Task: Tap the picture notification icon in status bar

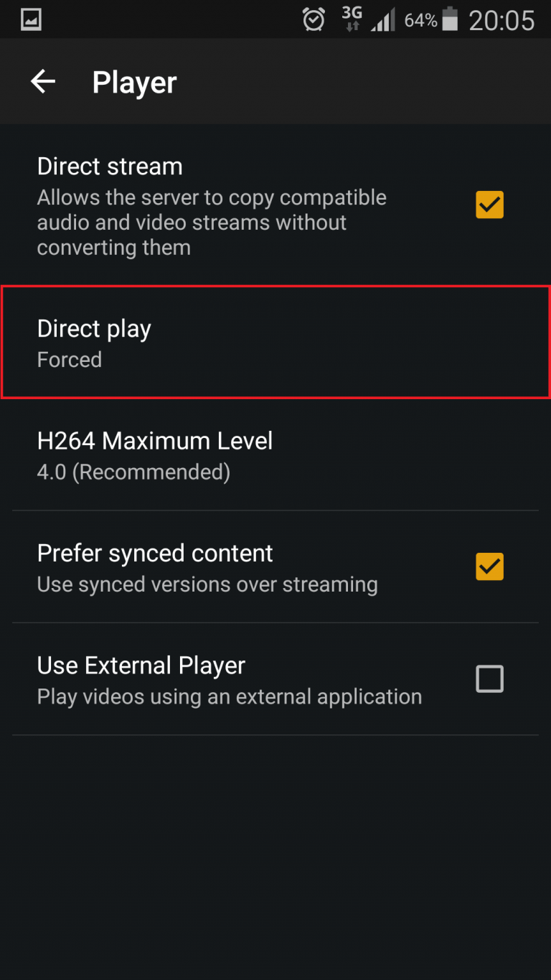Action: (x=32, y=19)
